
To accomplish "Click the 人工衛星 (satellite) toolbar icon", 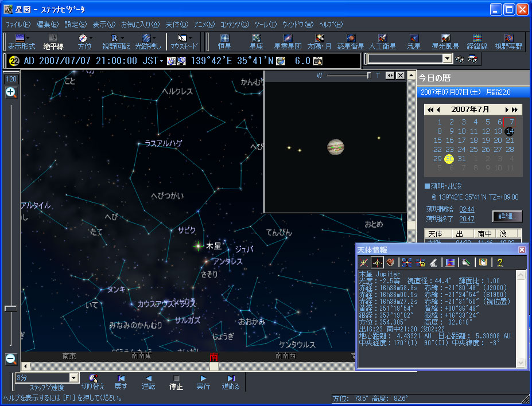I will [383, 38].
